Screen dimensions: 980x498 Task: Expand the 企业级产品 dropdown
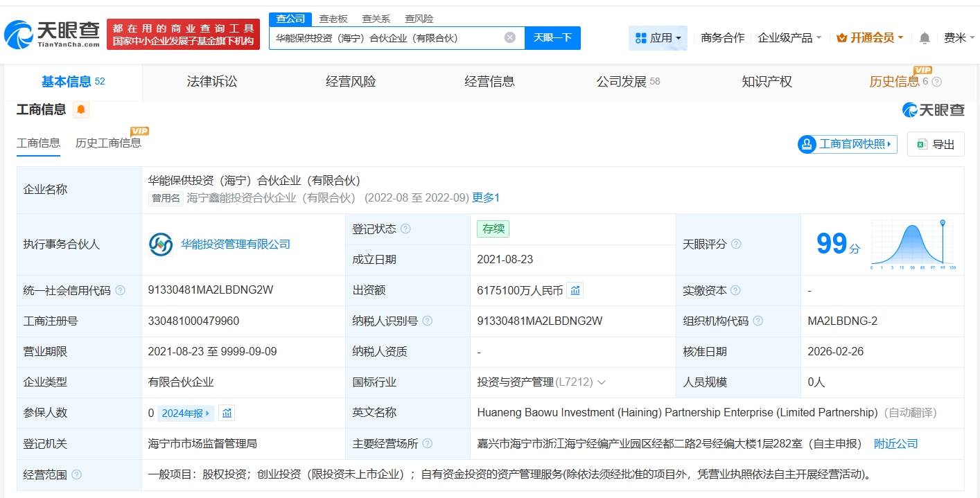tap(789, 38)
